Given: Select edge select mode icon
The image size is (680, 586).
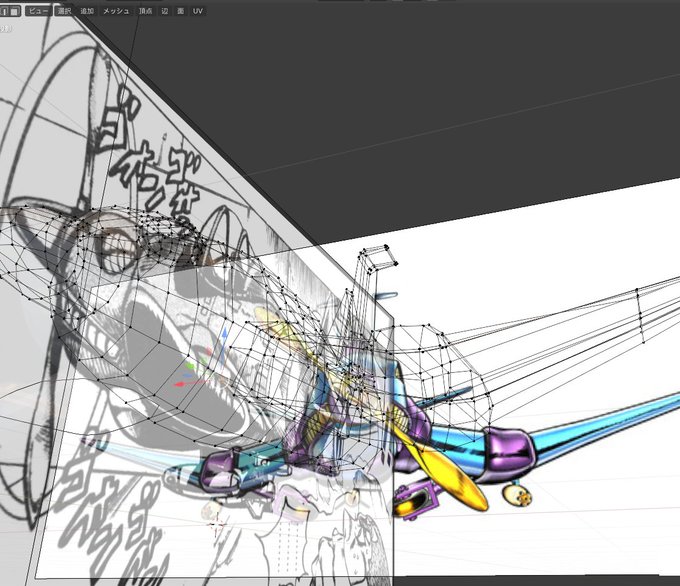Looking at the screenshot, I should click(4, 11).
